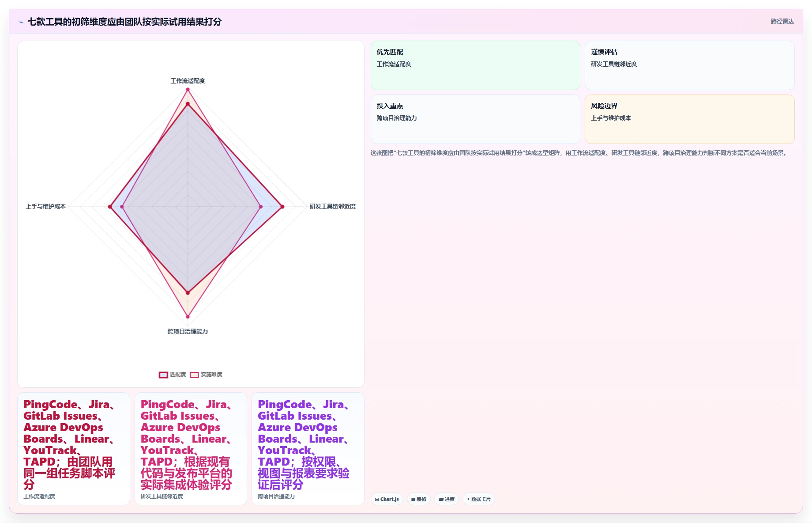Click the 跨项目治理能力 axis label on radar
Image resolution: width=812 pixels, height=523 pixels.
coord(188,331)
